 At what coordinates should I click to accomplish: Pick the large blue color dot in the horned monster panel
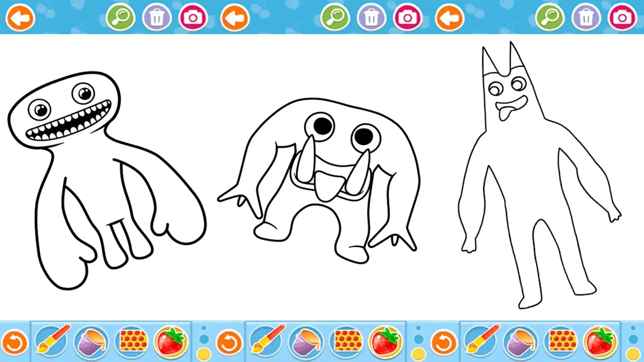point(633,339)
